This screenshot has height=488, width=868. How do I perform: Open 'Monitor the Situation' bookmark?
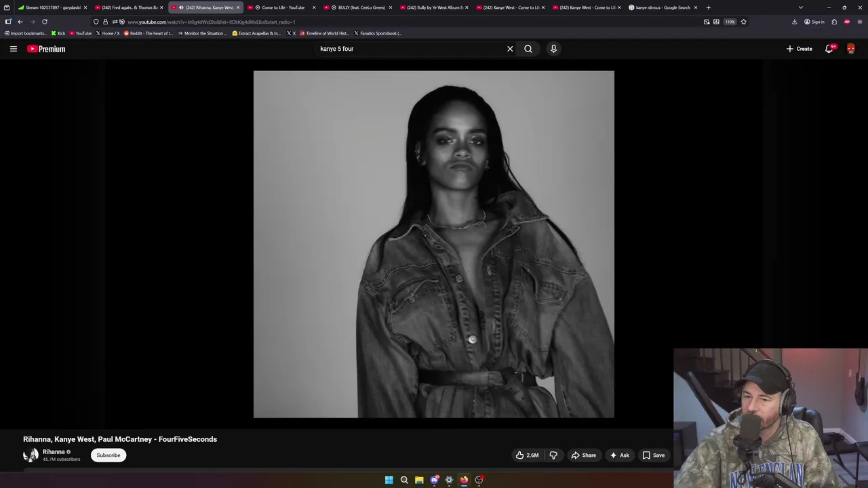click(x=203, y=33)
